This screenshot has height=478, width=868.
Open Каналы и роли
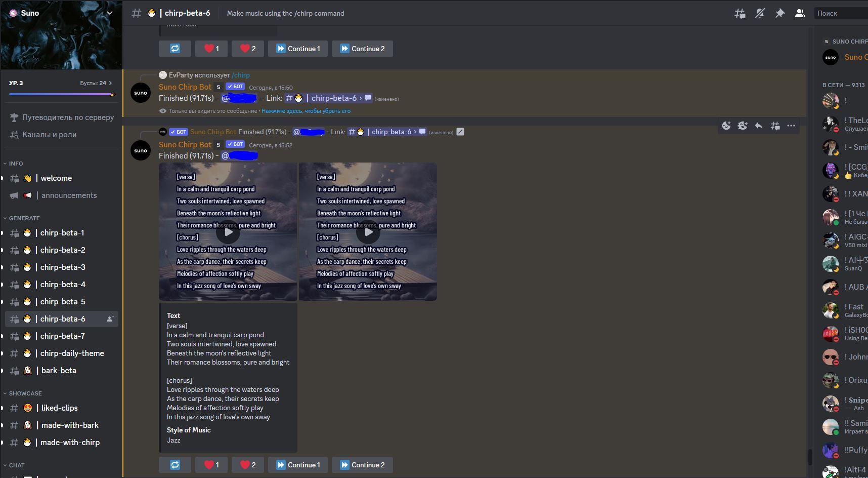(62, 135)
